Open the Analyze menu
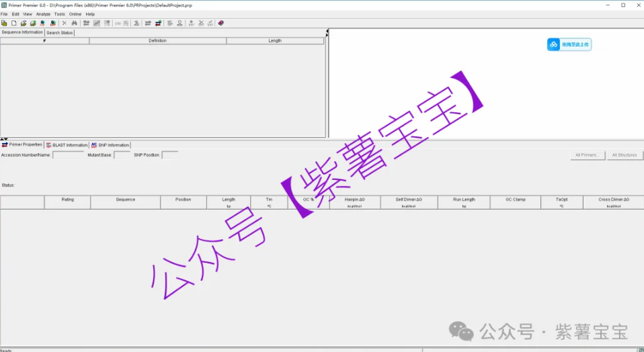Image resolution: width=644 pixels, height=352 pixels. coord(43,14)
